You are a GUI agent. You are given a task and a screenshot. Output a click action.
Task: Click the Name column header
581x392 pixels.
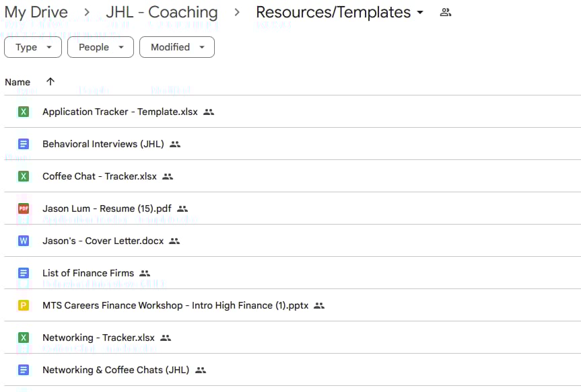tap(18, 82)
